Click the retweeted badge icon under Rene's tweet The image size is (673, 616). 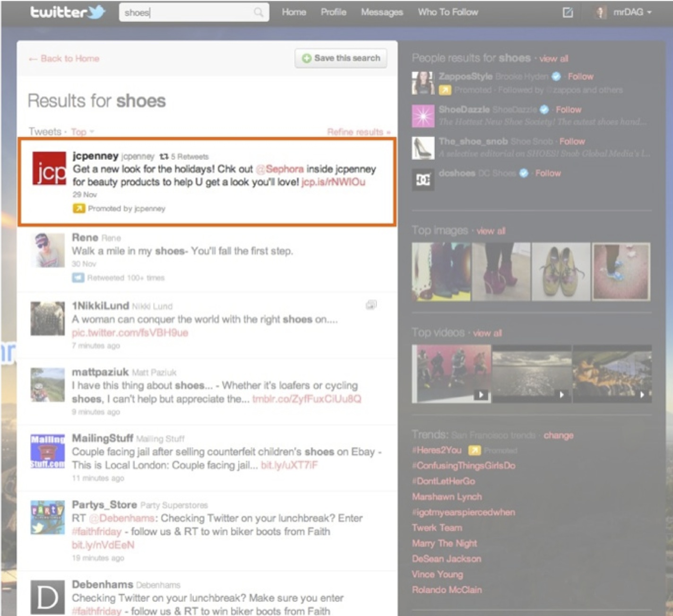point(78,278)
